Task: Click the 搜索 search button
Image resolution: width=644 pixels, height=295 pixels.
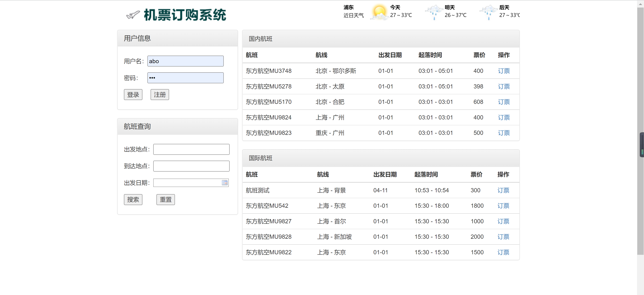Action: pos(133,199)
